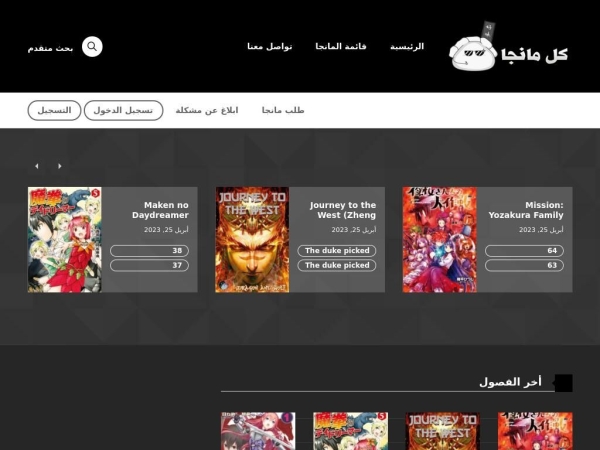
Task: Open Journey to the West cover in latest chapters
Action: [x=443, y=431]
